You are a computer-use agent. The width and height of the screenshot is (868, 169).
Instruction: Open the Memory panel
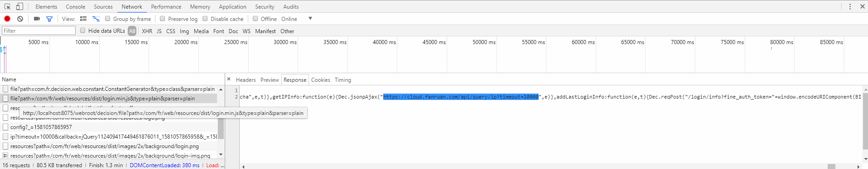click(200, 7)
